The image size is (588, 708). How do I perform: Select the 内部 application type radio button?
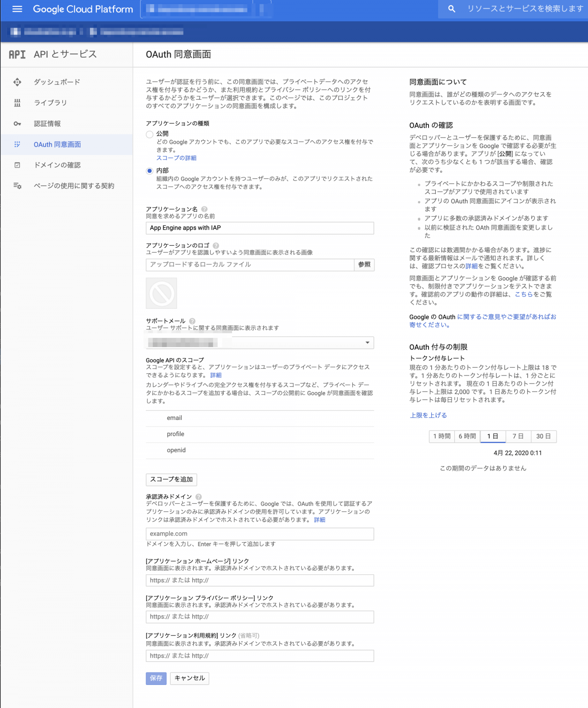pyautogui.click(x=149, y=171)
